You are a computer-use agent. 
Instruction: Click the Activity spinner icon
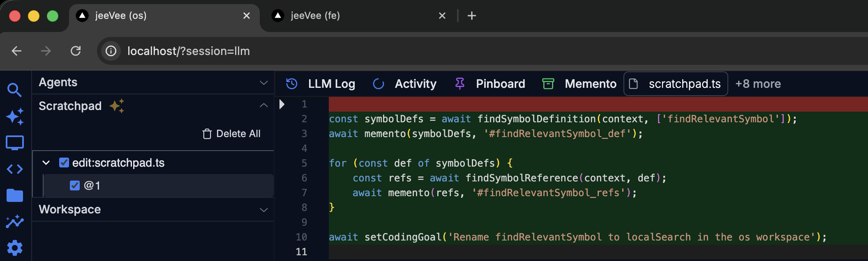pos(378,84)
